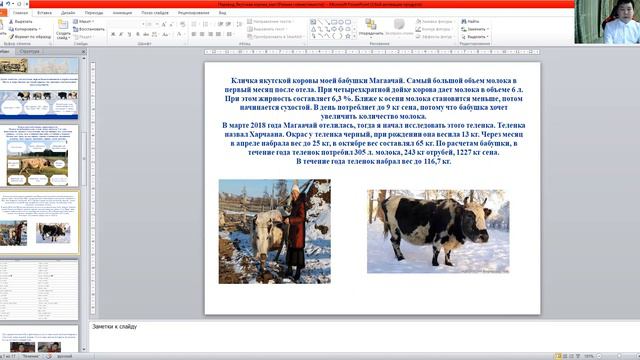The image size is (640, 360).
Task: Open the Change Case (Aa) dropdown
Action: [165, 35]
